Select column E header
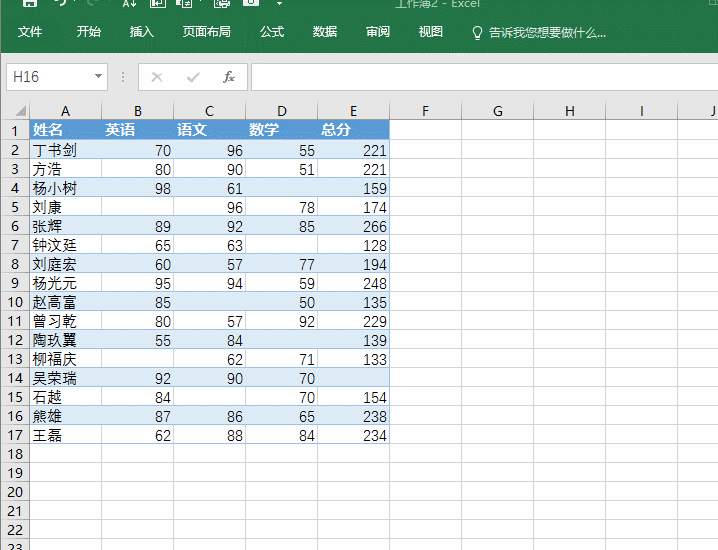This screenshot has width=718, height=550. 354,111
